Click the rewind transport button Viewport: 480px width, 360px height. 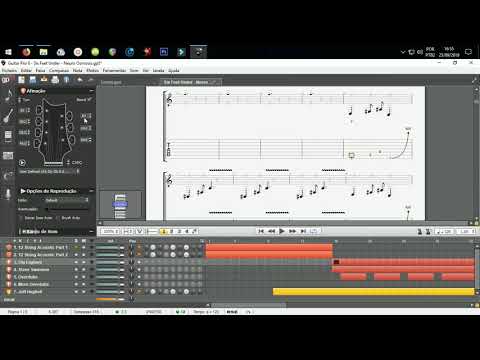click(272, 231)
